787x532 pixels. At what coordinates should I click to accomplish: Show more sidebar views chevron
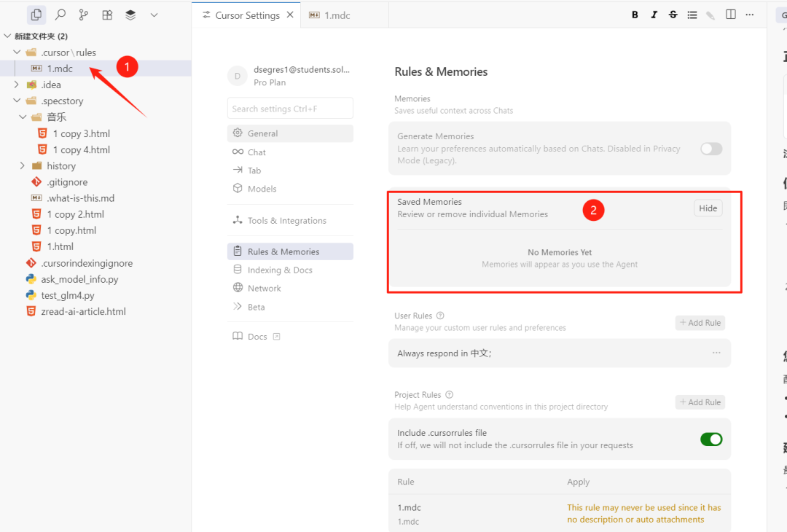154,15
